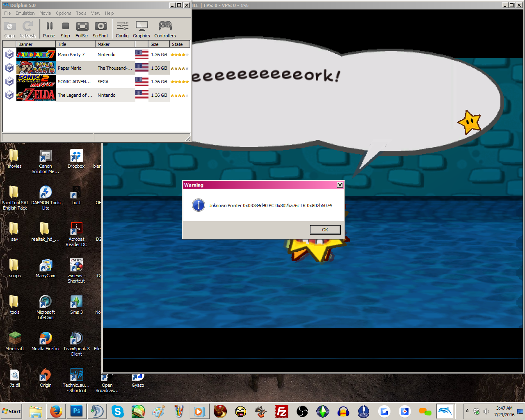Open the Movie menu
The height and width of the screenshot is (420, 525).
(45, 13)
